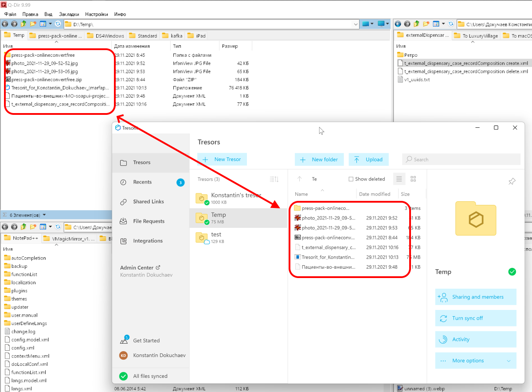Toggle the Show deleted checkbox
The image size is (532, 392).
(351, 179)
